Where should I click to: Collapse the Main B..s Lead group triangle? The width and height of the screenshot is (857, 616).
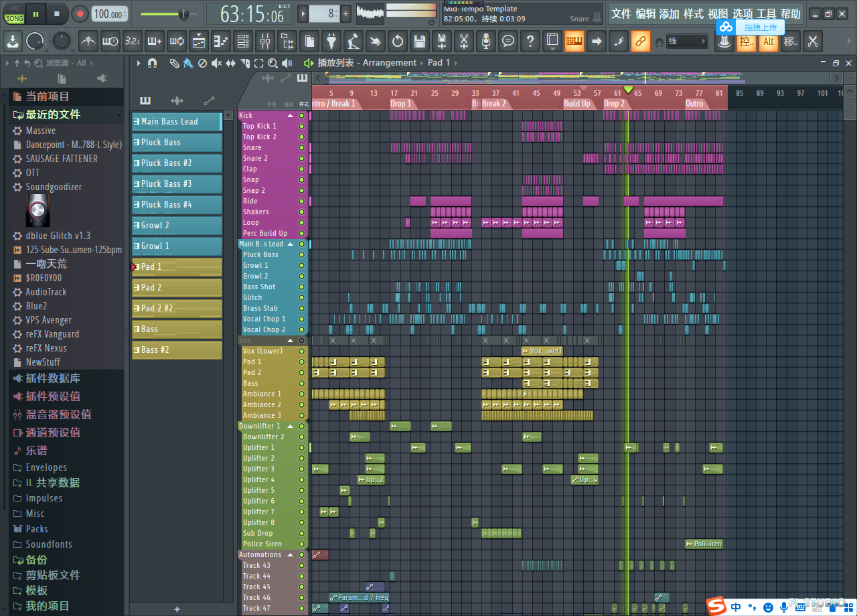pyautogui.click(x=291, y=244)
